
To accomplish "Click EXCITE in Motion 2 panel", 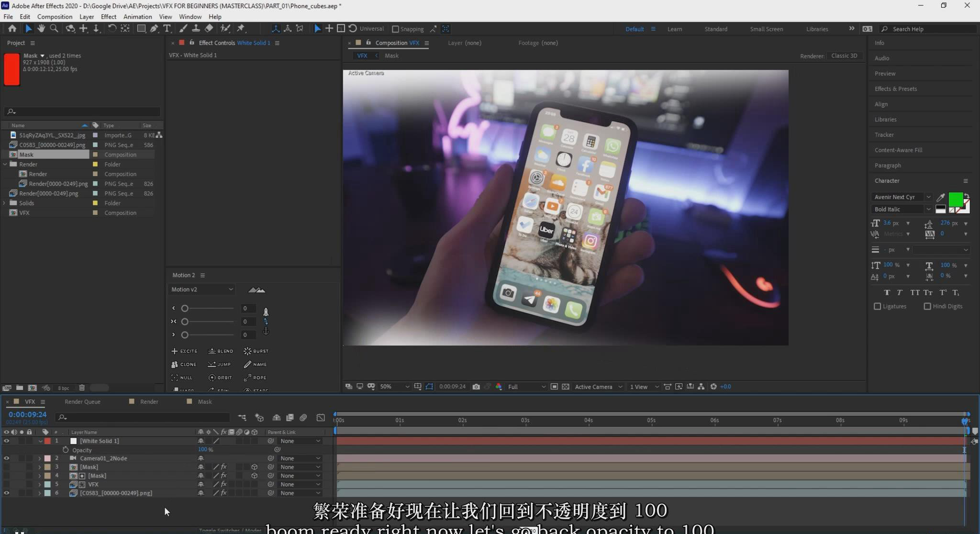I will coord(184,351).
